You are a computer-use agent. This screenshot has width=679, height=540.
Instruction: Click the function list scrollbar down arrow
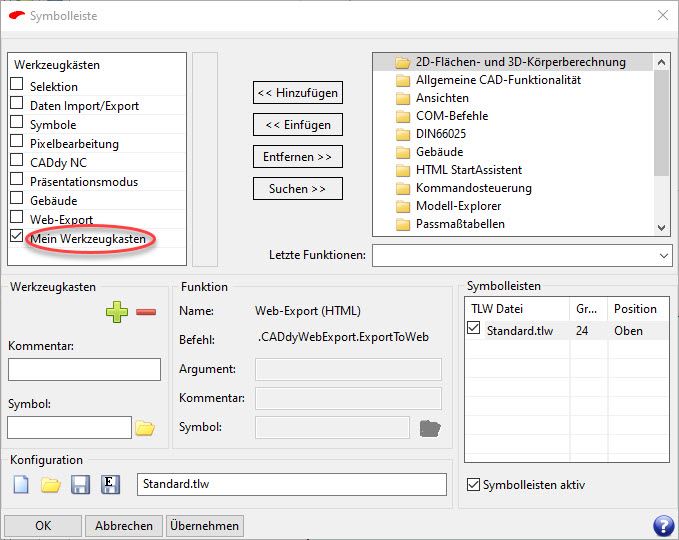661,228
